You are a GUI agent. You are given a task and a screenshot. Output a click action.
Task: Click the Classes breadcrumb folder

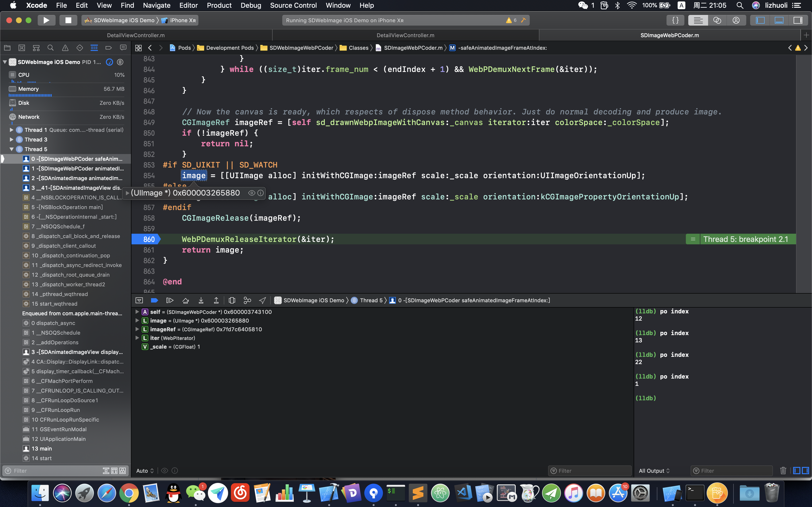coord(358,48)
